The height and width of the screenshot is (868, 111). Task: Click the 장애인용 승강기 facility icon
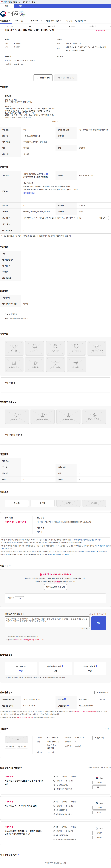coord(43,417)
